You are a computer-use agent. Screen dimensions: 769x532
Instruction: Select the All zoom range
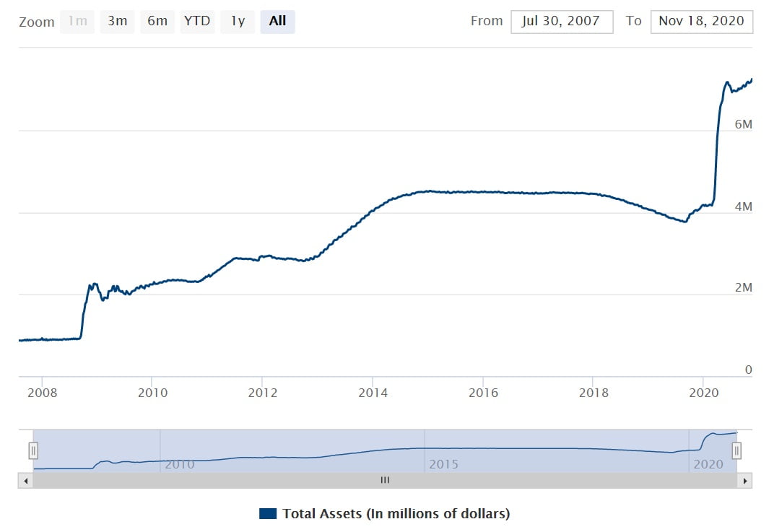[x=277, y=21]
